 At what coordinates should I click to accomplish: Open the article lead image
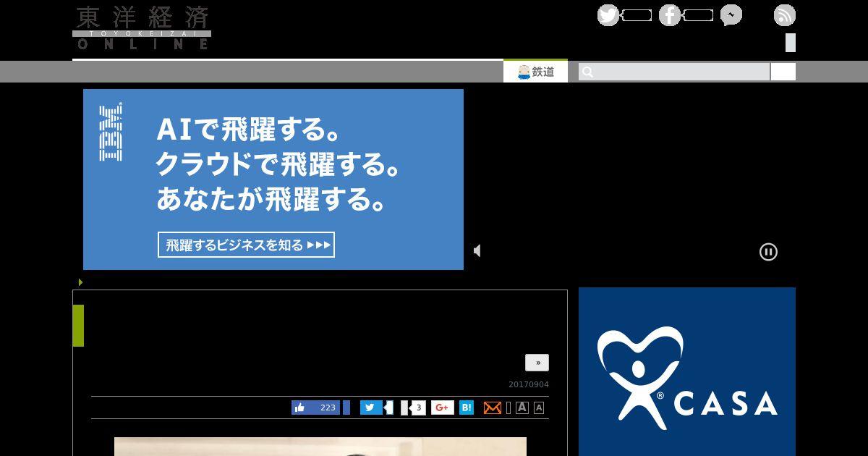(x=320, y=447)
